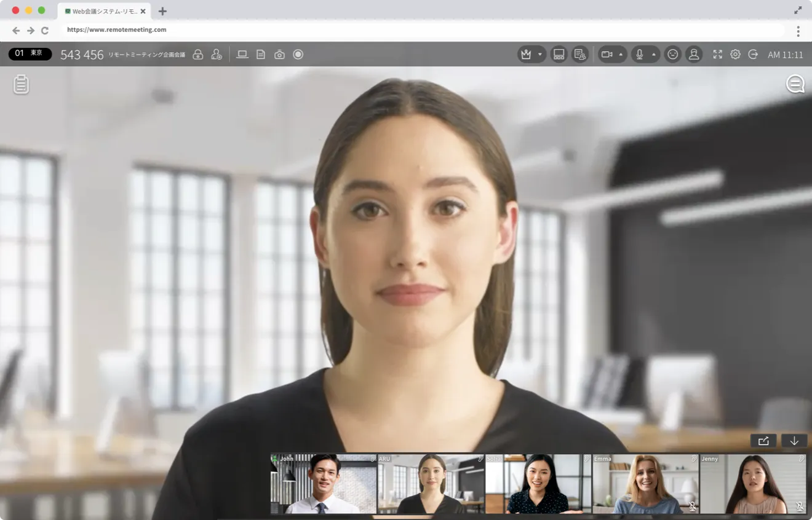This screenshot has height=520, width=812.
Task: Open document sharing with the page icon
Action: (261, 55)
